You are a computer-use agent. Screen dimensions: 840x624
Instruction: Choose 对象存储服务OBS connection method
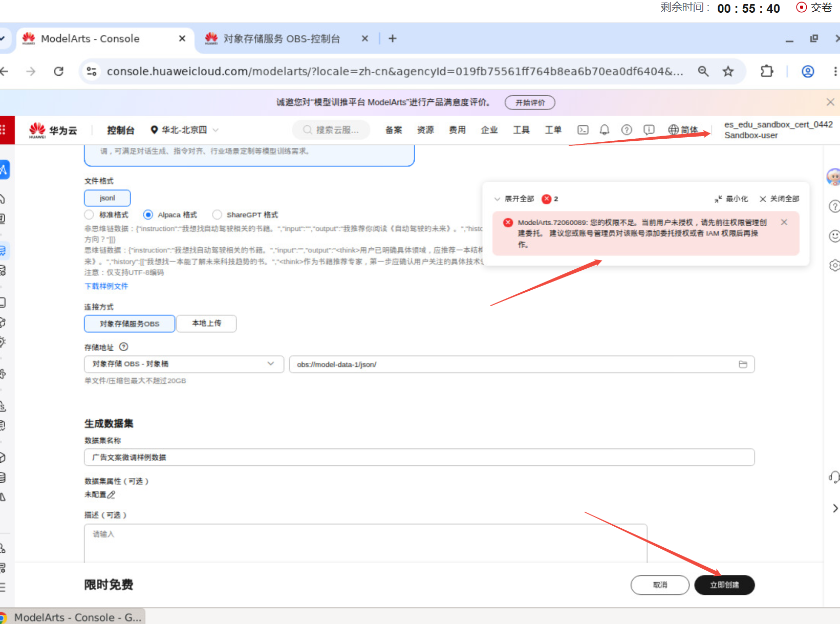click(x=130, y=324)
